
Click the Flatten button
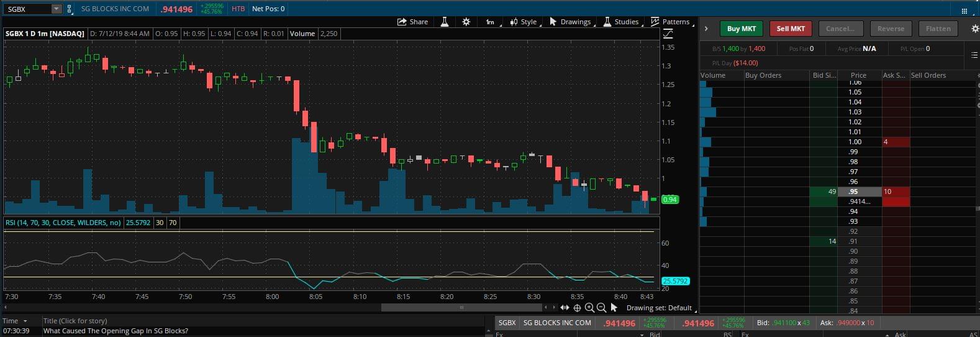click(x=938, y=29)
